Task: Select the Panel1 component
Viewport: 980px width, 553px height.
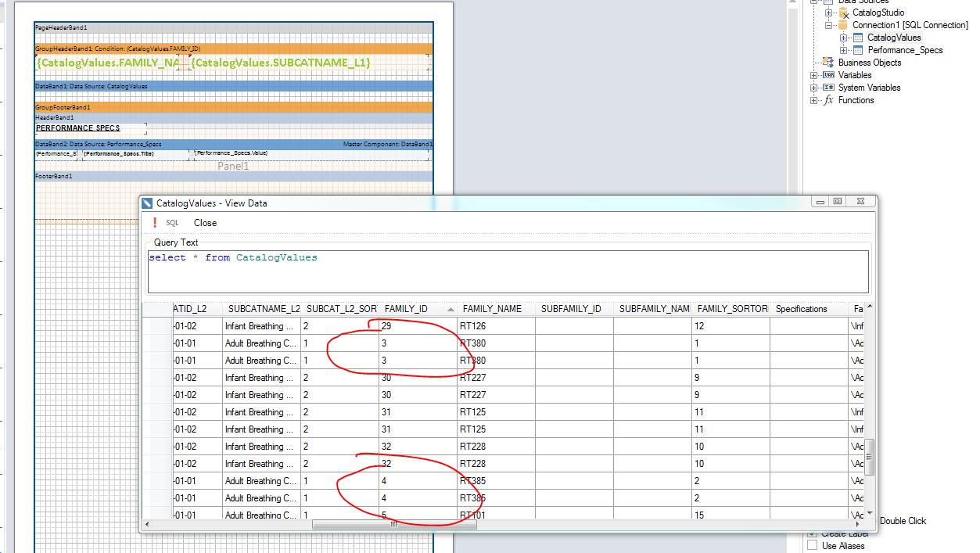Action: [234, 166]
